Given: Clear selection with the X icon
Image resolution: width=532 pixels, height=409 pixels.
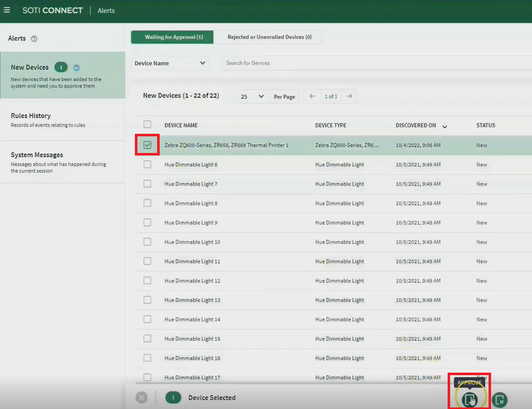Looking at the screenshot, I should tap(142, 398).
